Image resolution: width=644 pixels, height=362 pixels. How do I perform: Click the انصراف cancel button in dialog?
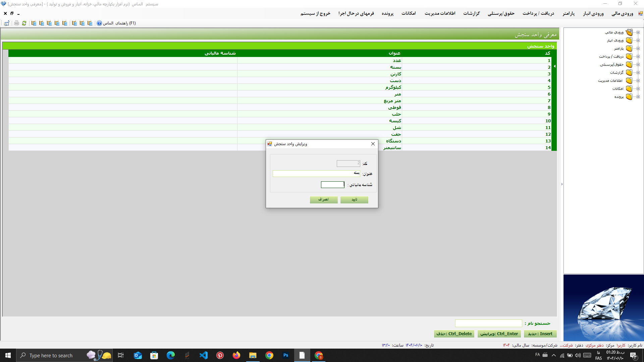[x=323, y=200]
